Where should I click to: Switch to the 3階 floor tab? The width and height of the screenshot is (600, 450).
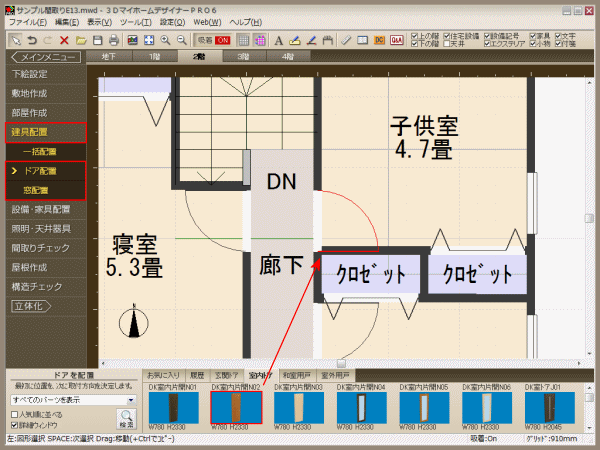(244, 57)
